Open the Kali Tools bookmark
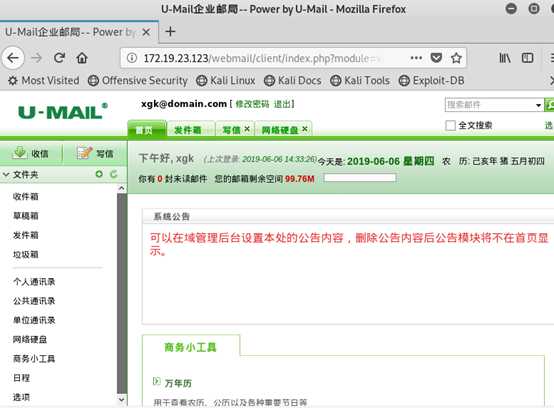The image size is (554, 408). click(x=360, y=81)
